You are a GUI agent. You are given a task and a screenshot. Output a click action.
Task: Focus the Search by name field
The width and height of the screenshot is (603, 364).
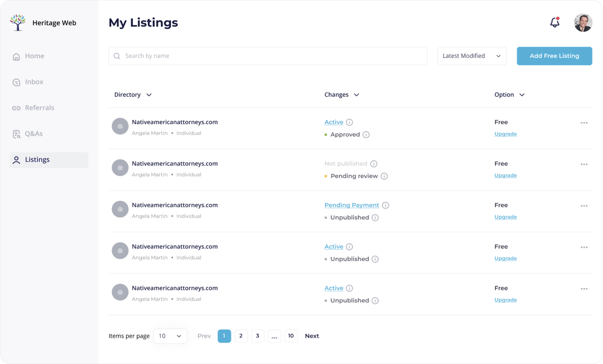[x=268, y=56]
